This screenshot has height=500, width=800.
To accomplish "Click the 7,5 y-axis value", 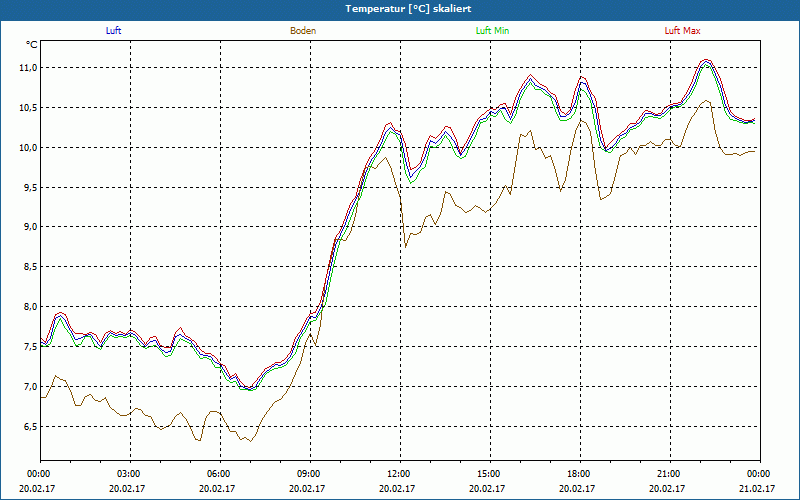I will (30, 347).
